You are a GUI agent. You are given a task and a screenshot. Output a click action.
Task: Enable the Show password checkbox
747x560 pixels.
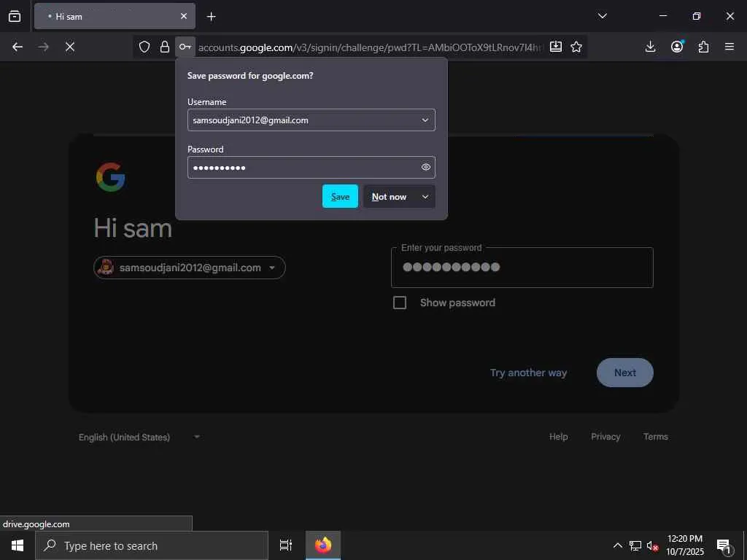point(400,303)
